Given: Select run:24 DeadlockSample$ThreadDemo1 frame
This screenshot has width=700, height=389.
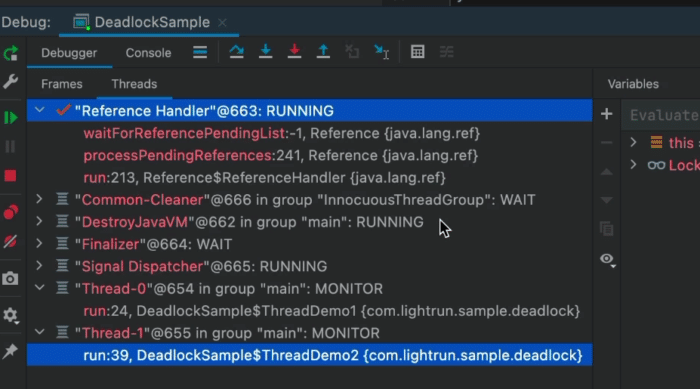Looking at the screenshot, I should point(332,311).
